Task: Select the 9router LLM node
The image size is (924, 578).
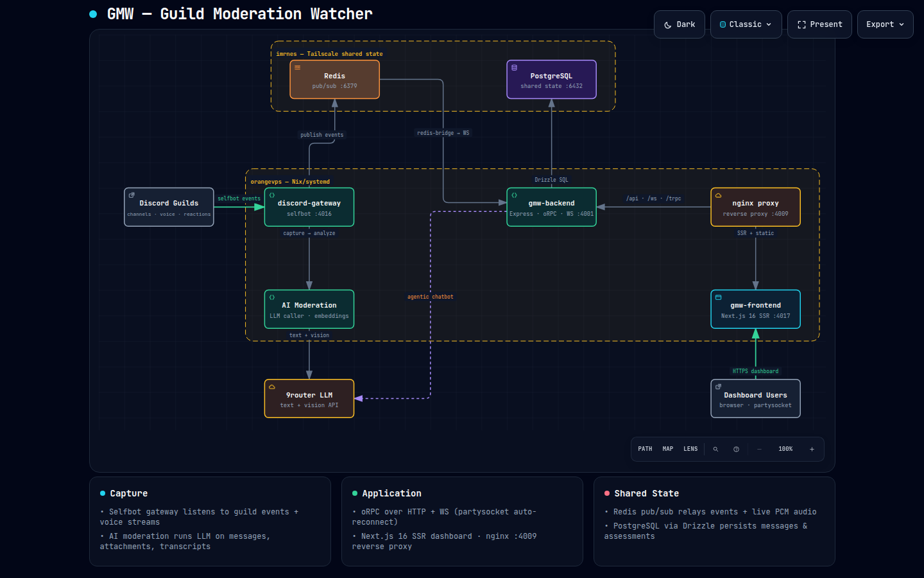Action: [x=309, y=399]
